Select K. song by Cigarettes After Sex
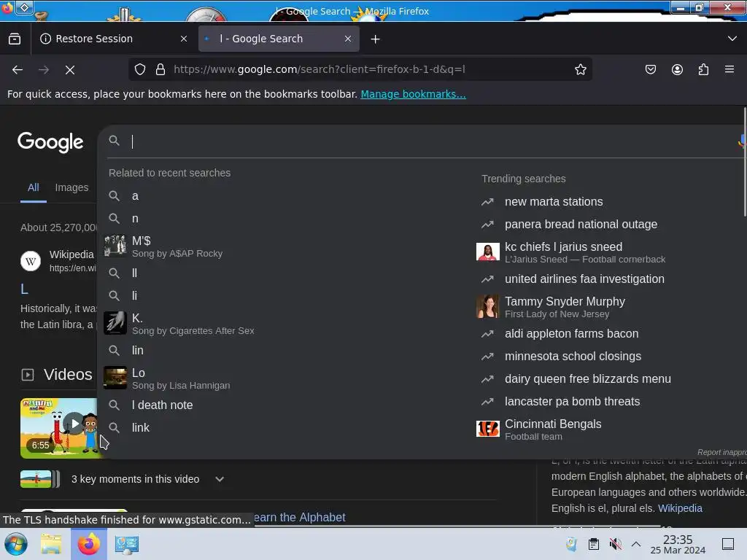 (286, 323)
